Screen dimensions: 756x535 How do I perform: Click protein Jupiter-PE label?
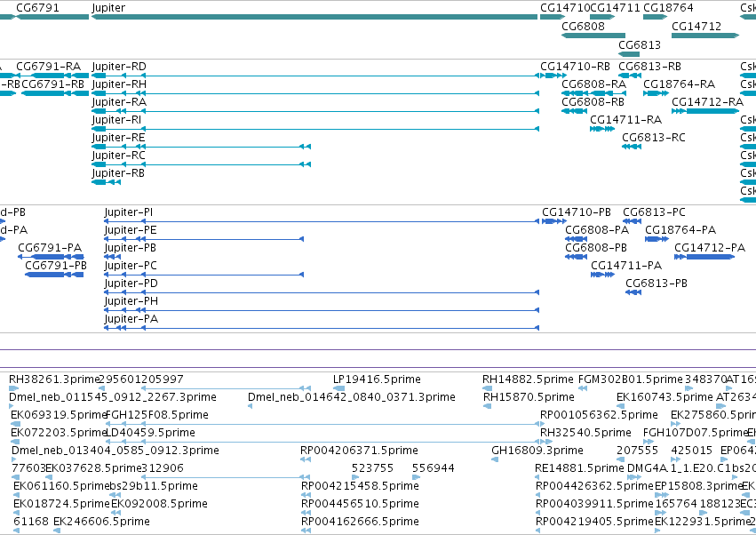[x=131, y=230]
